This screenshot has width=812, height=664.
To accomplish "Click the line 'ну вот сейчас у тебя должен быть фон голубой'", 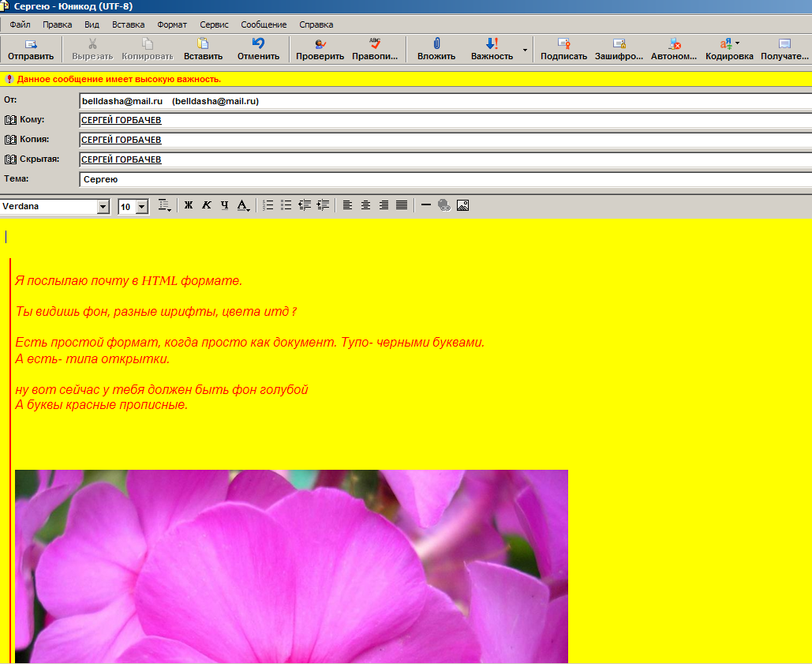I will 162,389.
